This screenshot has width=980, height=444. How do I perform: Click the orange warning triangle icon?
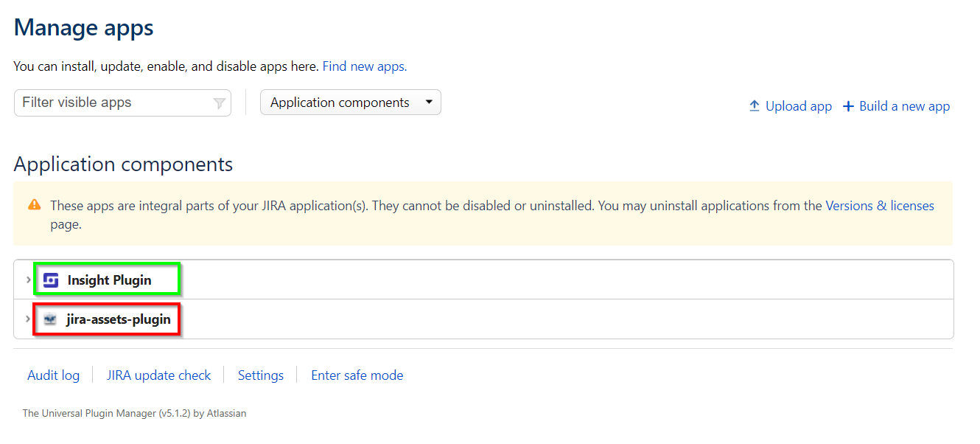click(x=35, y=206)
